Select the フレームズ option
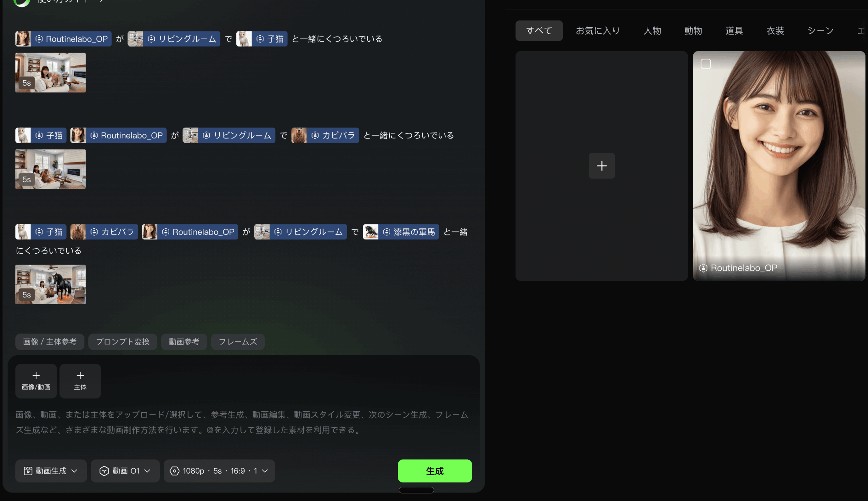Viewport: 868px width, 501px height. pyautogui.click(x=238, y=342)
